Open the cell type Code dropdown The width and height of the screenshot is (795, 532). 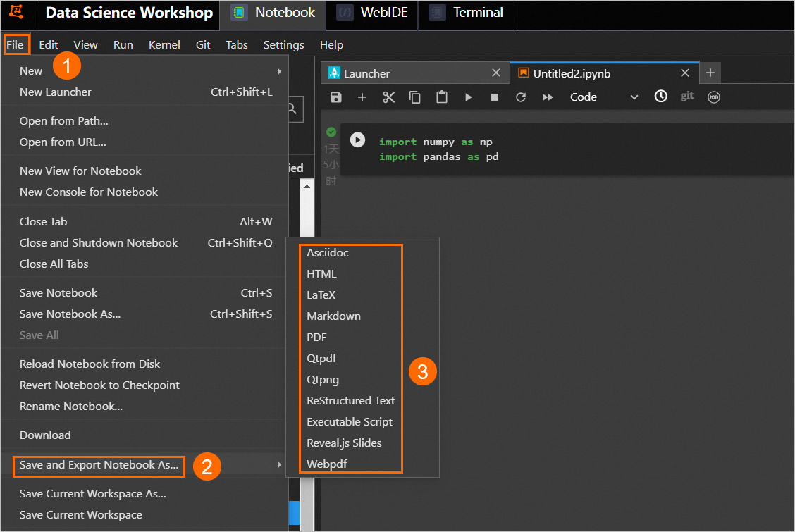click(603, 97)
